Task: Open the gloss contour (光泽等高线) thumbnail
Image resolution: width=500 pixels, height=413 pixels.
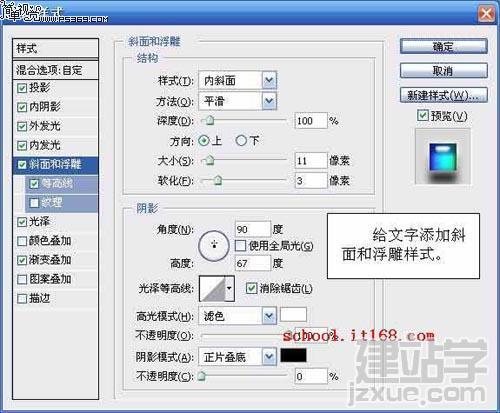Action: [x=212, y=288]
